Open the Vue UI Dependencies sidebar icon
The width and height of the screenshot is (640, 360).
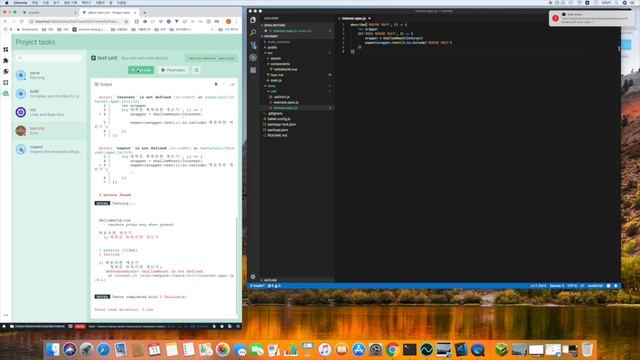[6, 71]
